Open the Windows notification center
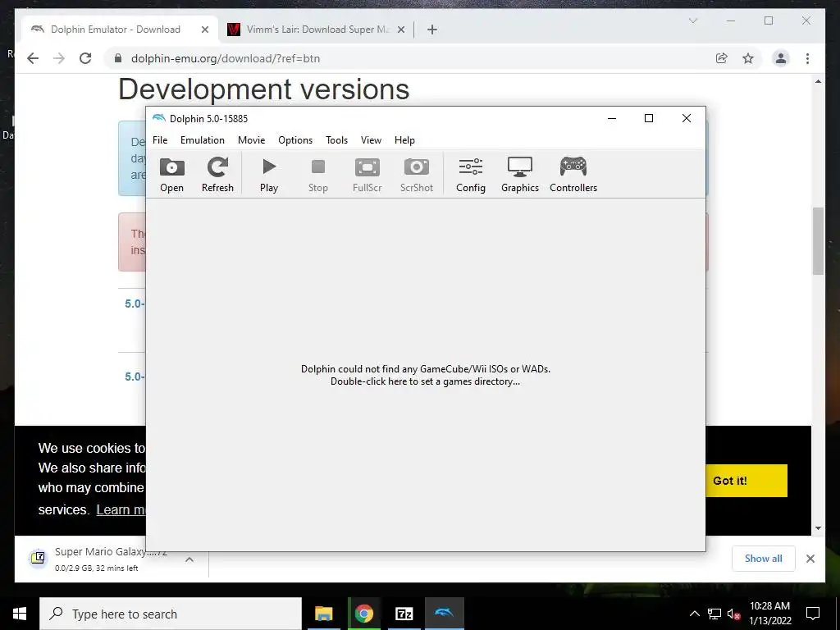This screenshot has width=840, height=630. click(813, 614)
